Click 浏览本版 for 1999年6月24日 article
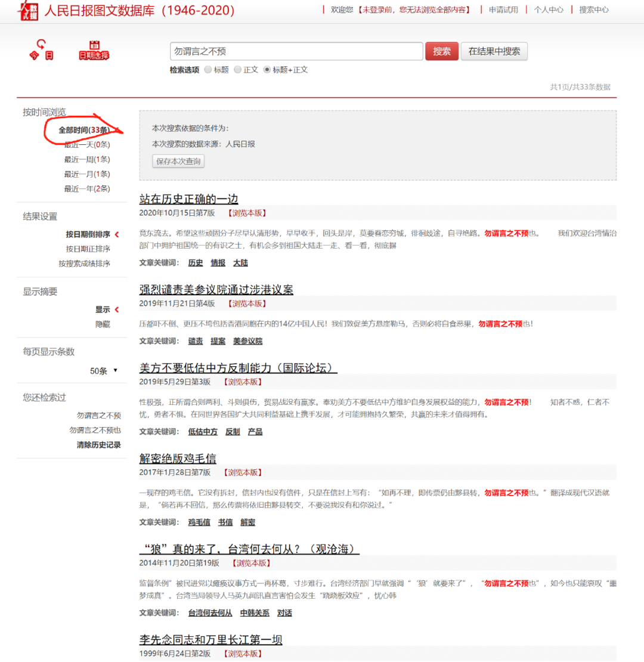 243,654
